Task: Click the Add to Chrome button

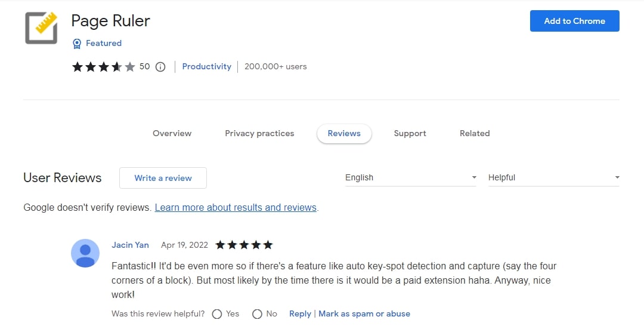Action: [x=574, y=21]
